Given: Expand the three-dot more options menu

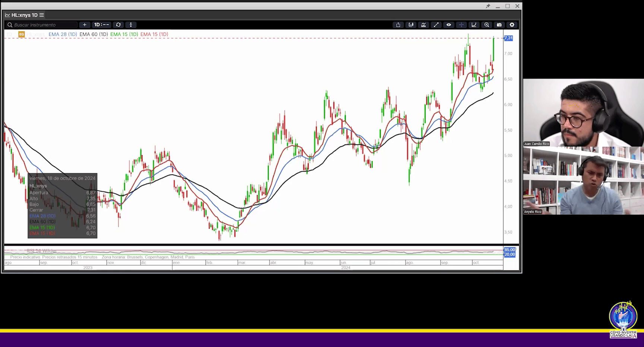Looking at the screenshot, I should pos(130,25).
